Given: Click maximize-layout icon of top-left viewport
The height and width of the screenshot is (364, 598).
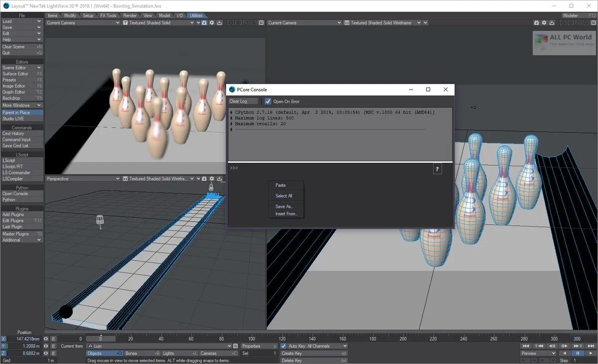Looking at the screenshot, I should (261, 23).
